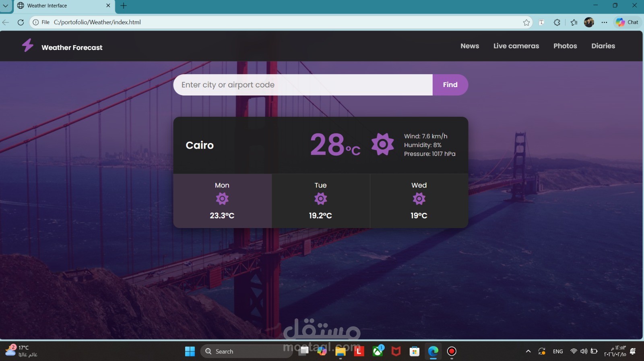Switch the ENG input language
The height and width of the screenshot is (361, 644).
pos(558,351)
